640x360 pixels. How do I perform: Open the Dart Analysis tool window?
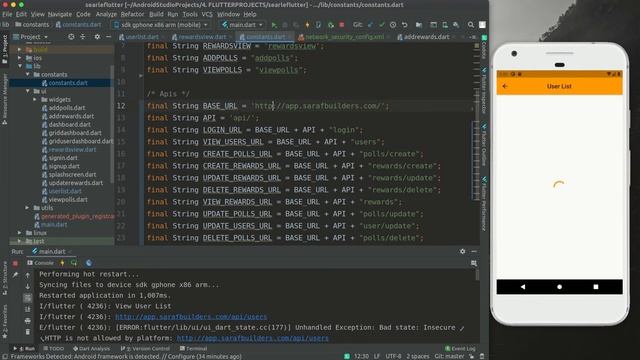[x=91, y=349]
